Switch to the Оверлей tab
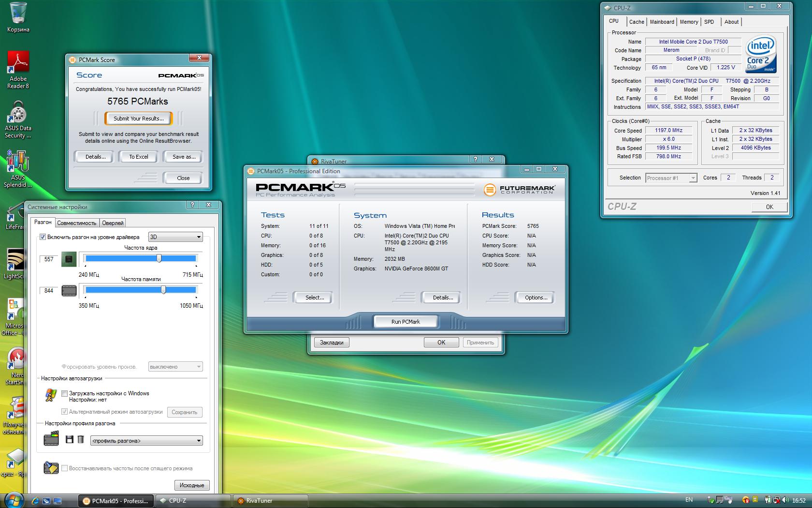812x508 pixels. coord(113,223)
